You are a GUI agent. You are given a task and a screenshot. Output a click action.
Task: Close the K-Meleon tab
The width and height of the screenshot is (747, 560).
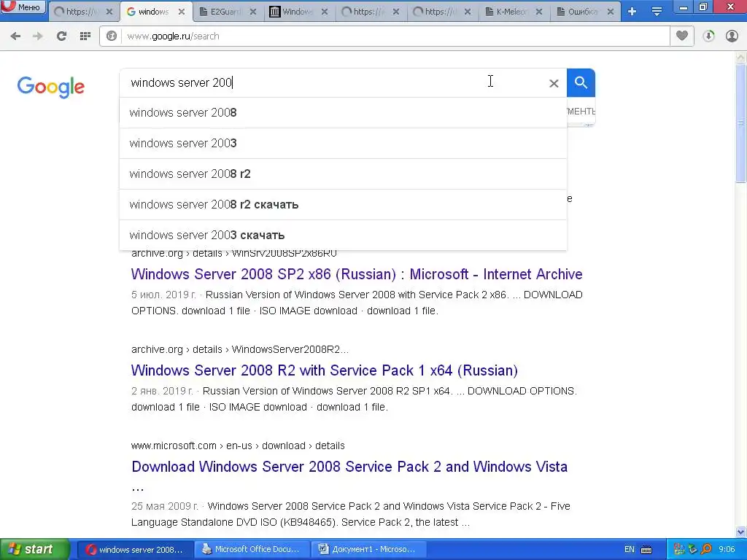tap(539, 12)
